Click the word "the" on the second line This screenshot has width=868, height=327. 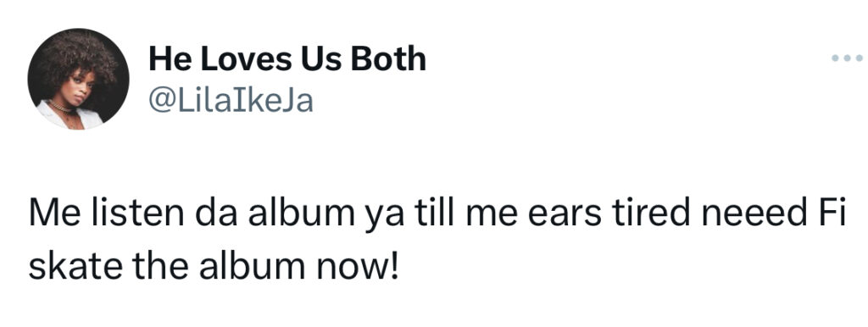pyautogui.click(x=160, y=267)
